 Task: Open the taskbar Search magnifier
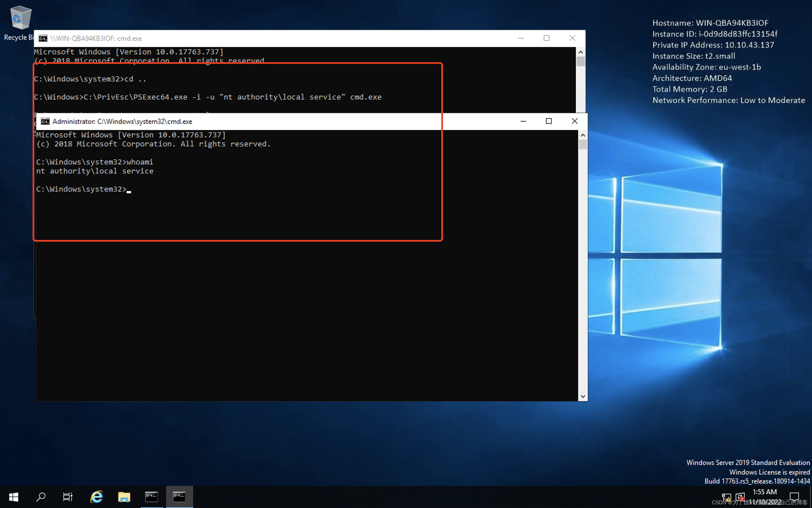click(x=41, y=497)
